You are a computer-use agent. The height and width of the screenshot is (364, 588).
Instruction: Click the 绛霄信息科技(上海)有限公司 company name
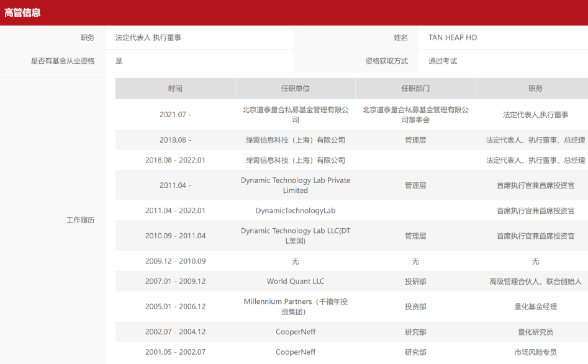(295, 140)
